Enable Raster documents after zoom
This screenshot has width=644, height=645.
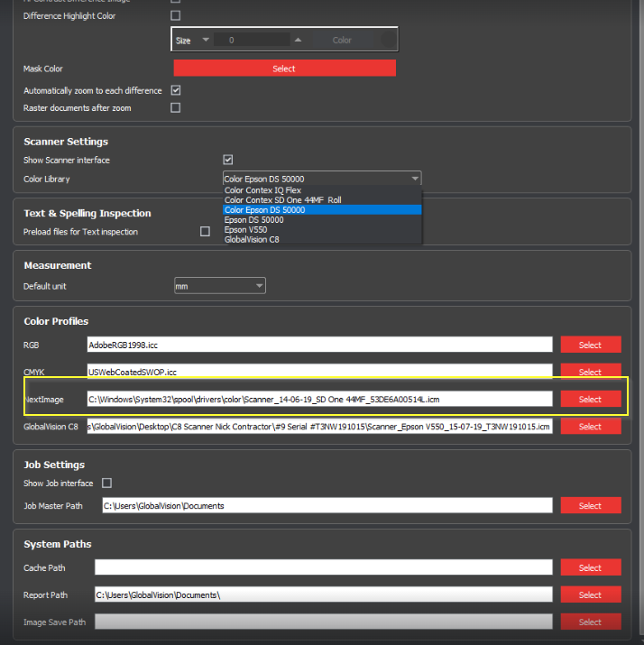coord(176,107)
